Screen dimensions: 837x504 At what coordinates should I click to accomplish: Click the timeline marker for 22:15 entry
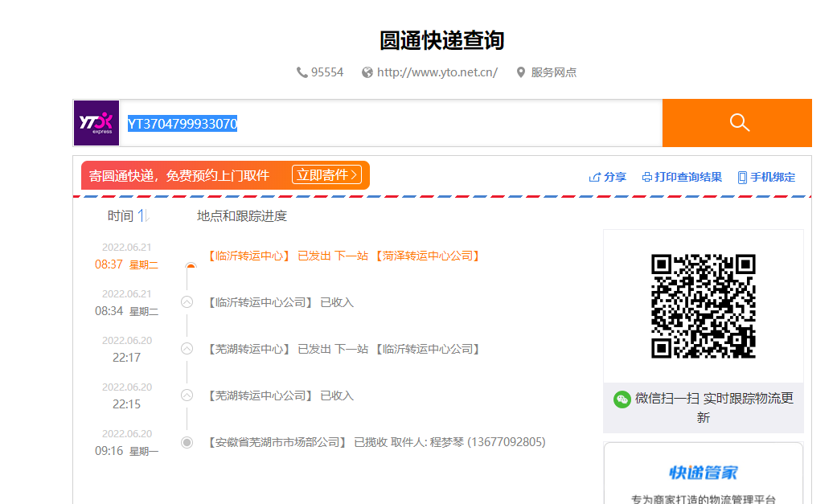[x=187, y=395]
